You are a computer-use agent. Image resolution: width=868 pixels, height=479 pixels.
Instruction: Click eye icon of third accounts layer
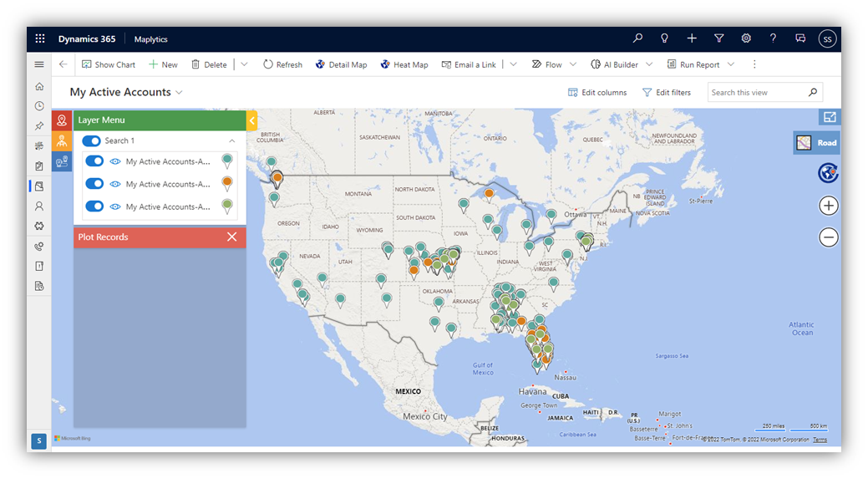(x=115, y=206)
